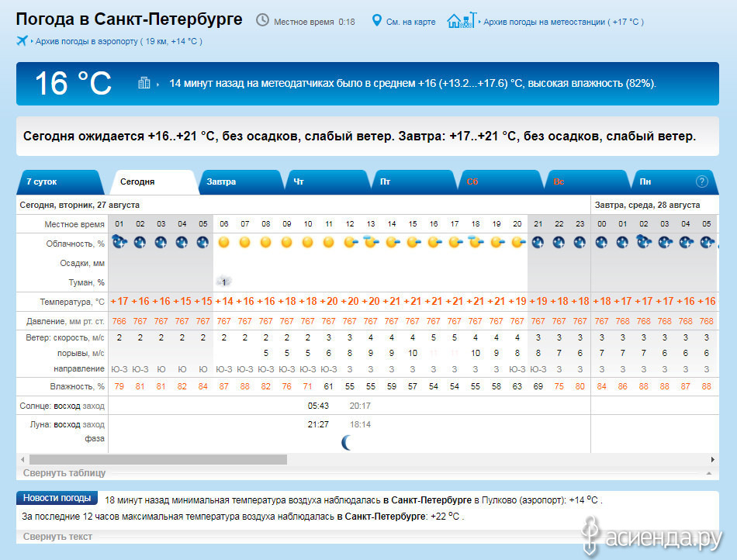This screenshot has width=737, height=560.
Task: Click the temperature +14 at hour 06
Action: click(x=223, y=302)
